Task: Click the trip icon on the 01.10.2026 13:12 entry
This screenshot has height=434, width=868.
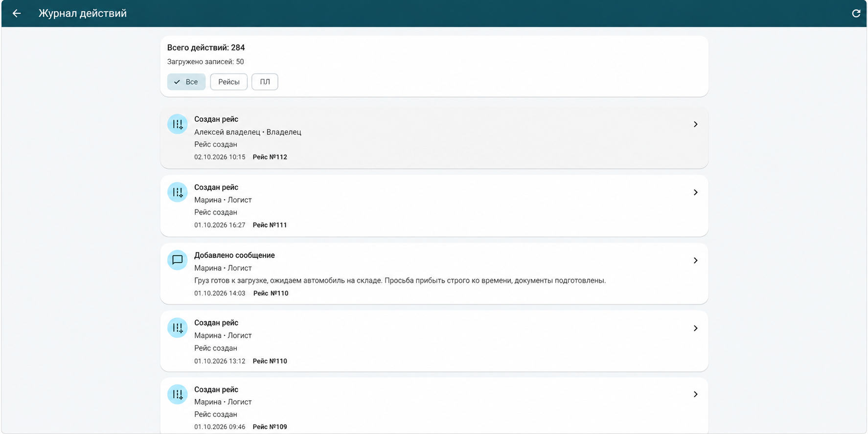Action: 178,328
